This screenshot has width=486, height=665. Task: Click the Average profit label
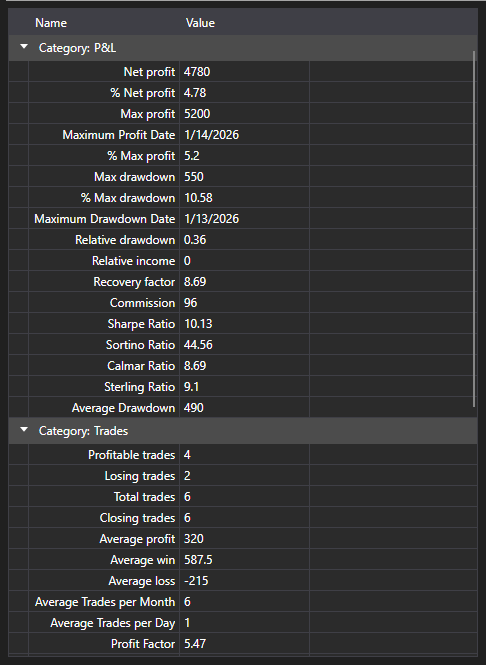click(x=137, y=539)
